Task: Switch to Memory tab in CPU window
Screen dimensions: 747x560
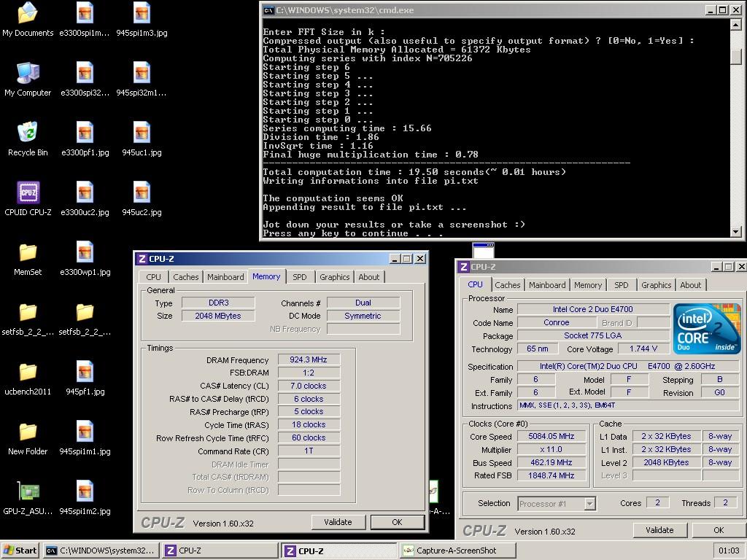Action: pos(588,285)
